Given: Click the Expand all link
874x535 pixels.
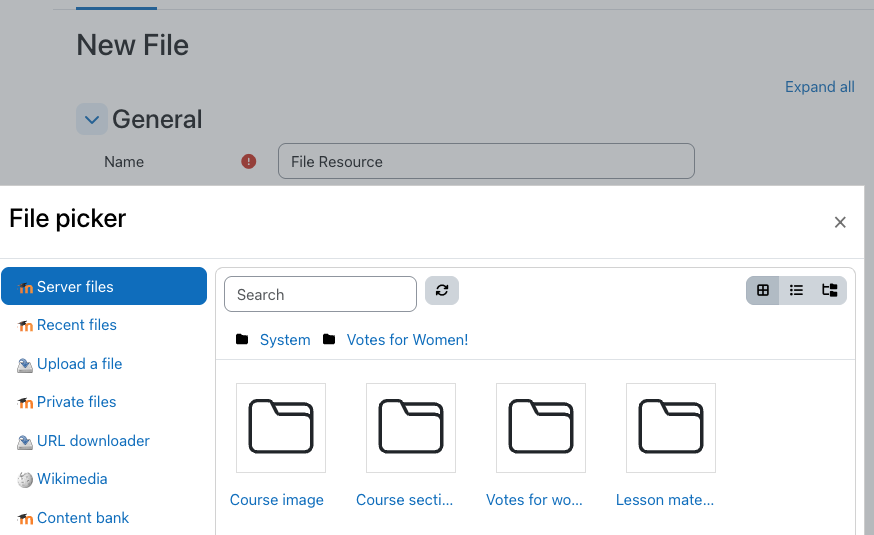Looking at the screenshot, I should (819, 87).
